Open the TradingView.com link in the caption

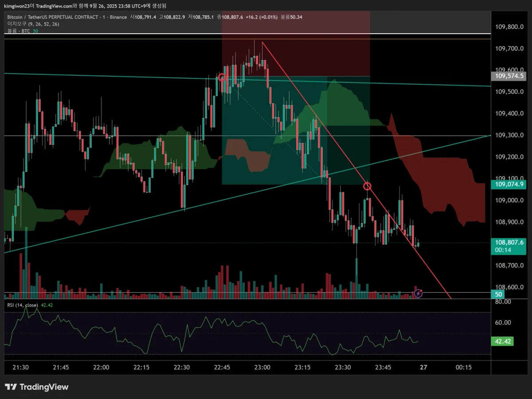tap(55, 6)
